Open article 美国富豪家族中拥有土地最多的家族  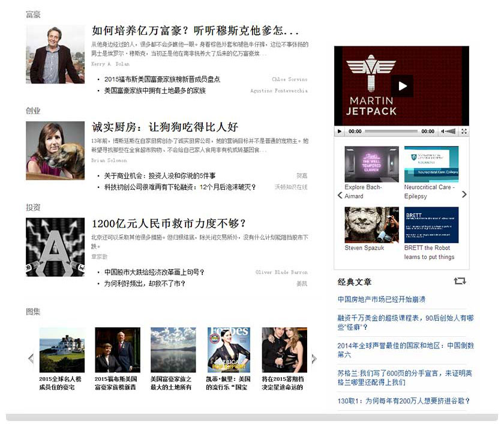pos(155,91)
